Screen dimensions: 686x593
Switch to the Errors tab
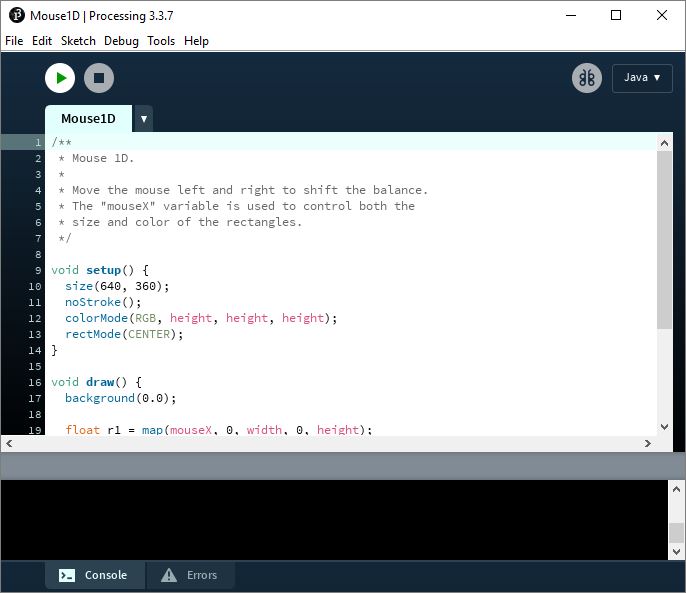(x=190, y=575)
